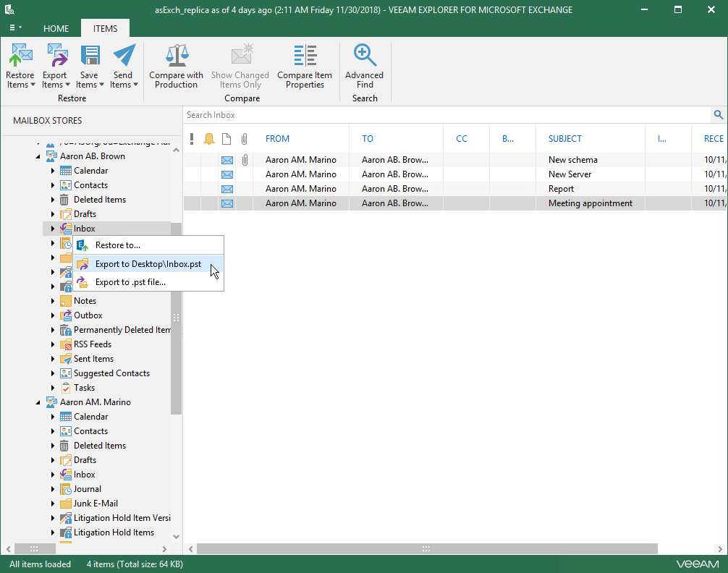Click the importance exclamation column header
Image resolution: width=728 pixels, height=573 pixels.
point(192,138)
